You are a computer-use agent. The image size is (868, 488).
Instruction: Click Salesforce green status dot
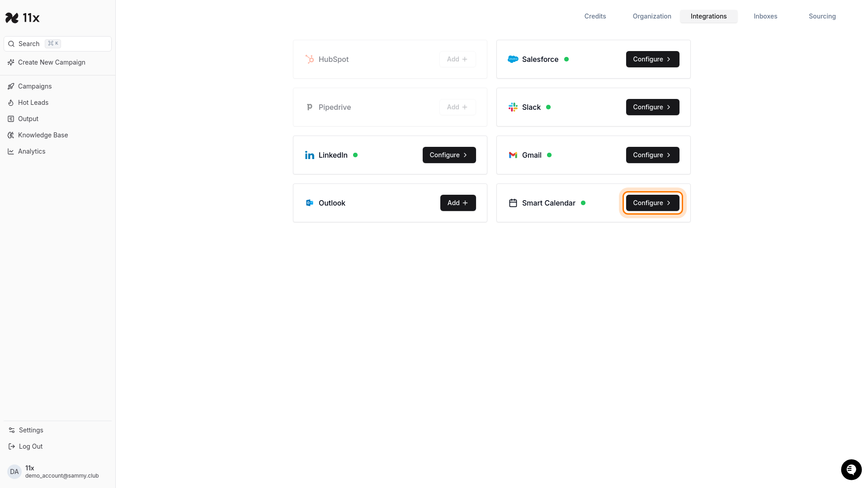[566, 59]
